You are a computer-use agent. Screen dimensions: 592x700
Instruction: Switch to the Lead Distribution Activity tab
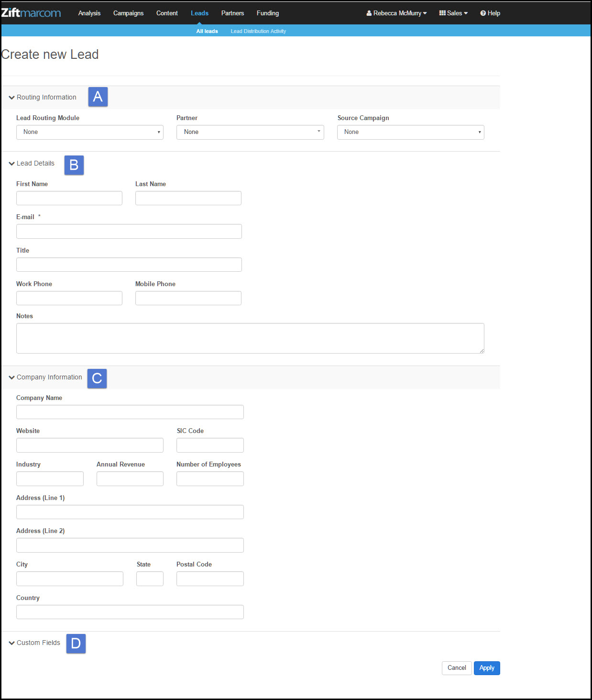point(258,31)
